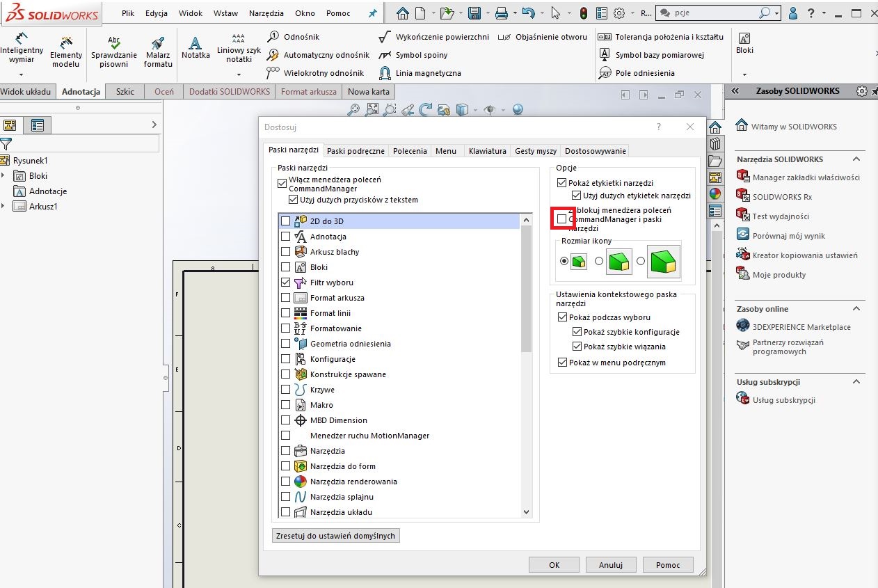
Task: Uncheck the Filtr wyboru toolbar
Action: (285, 283)
